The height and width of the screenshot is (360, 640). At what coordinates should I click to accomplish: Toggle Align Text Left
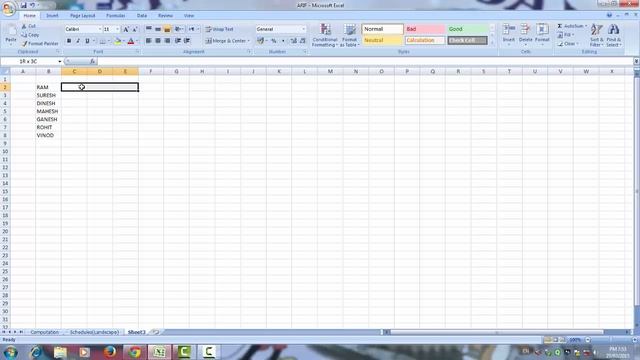coord(149,41)
